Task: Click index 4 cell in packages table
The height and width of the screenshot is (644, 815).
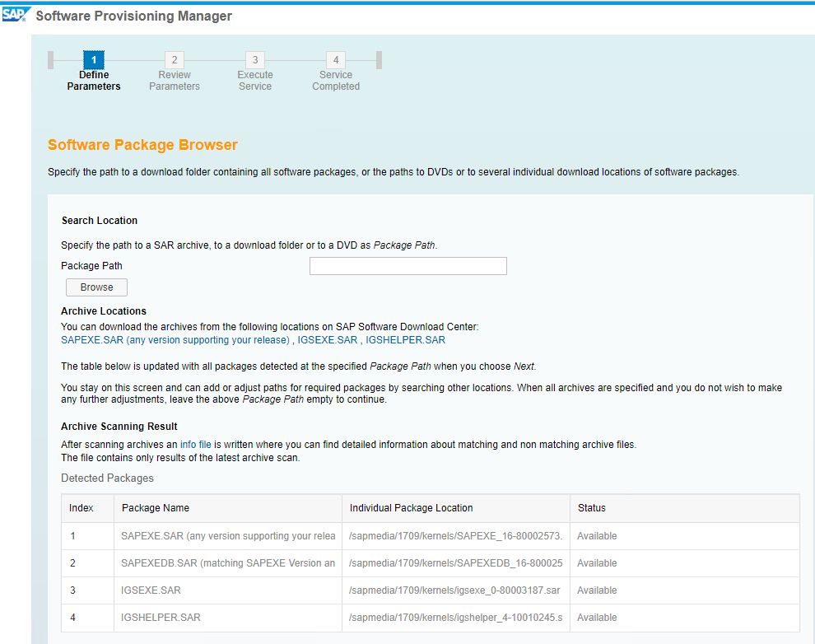Action: pyautogui.click(x=88, y=618)
